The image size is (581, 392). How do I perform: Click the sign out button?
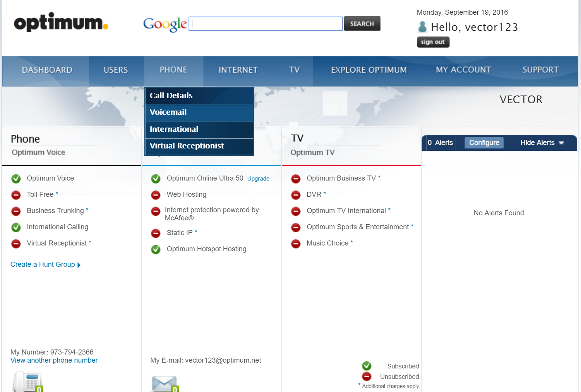coord(433,42)
